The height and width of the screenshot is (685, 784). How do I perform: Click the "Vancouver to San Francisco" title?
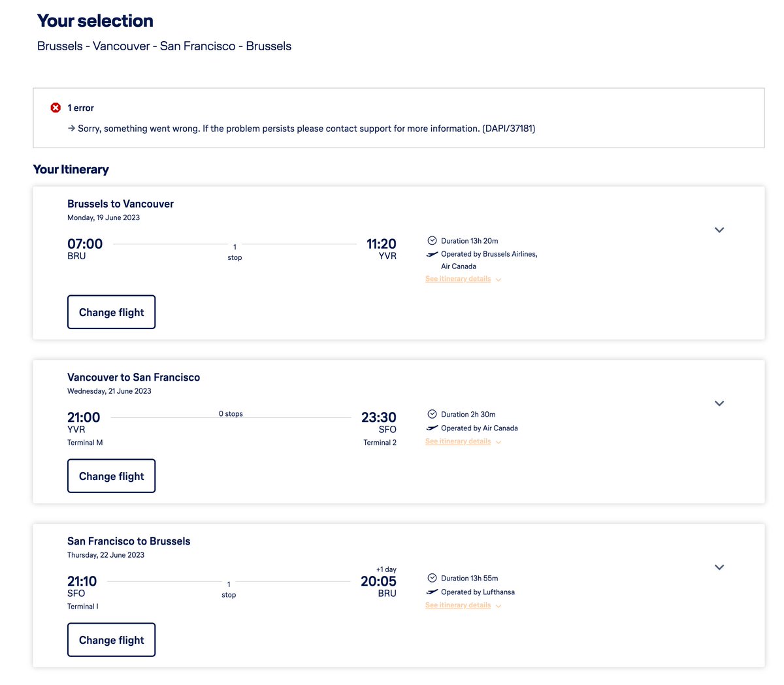[x=133, y=377]
